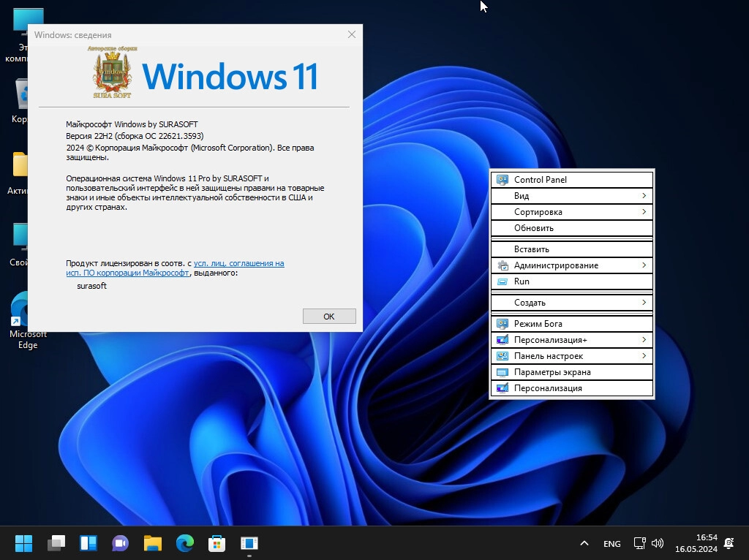
Task: Open Microsoft Store from the taskbar
Action: coord(217,543)
